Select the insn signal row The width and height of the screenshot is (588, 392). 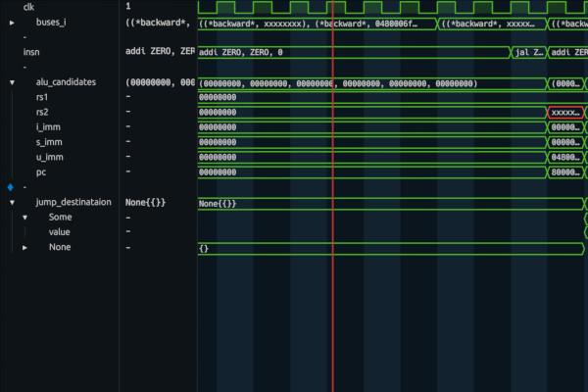31,51
